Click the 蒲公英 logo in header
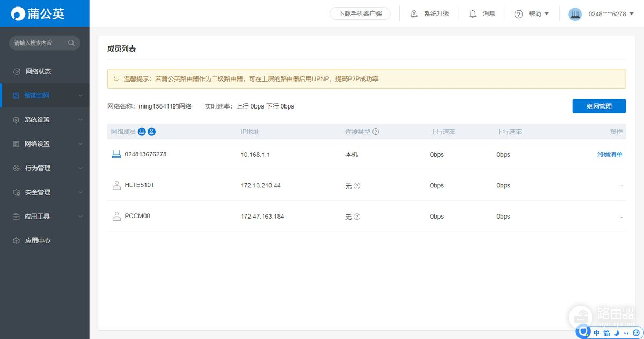644x339 pixels. (x=39, y=13)
